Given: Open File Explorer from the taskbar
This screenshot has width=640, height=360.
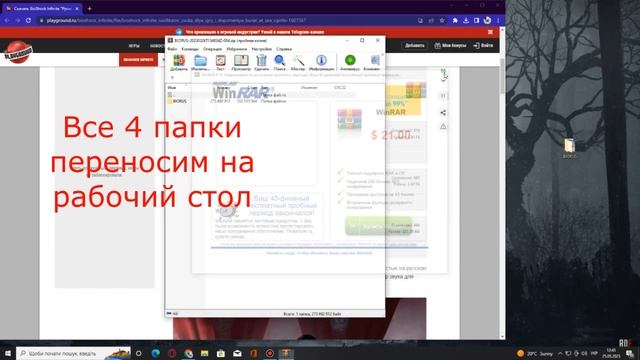Looking at the screenshot, I should pos(204,353).
